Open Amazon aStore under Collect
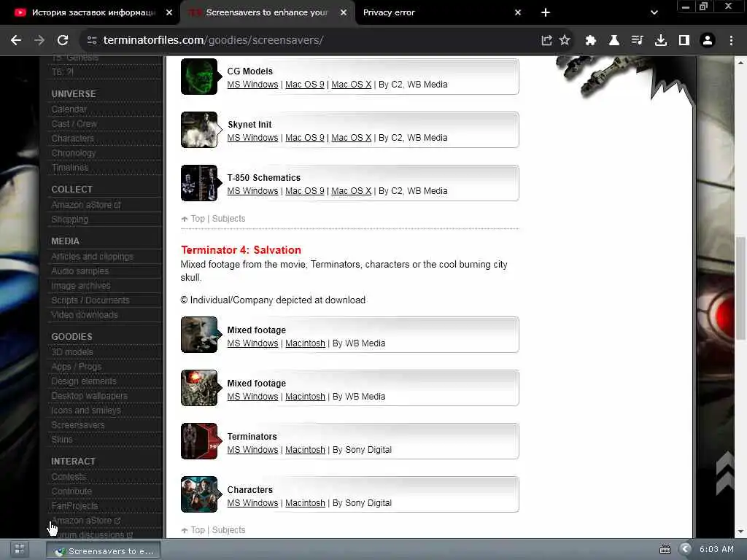The width and height of the screenshot is (747, 560). pos(86,205)
